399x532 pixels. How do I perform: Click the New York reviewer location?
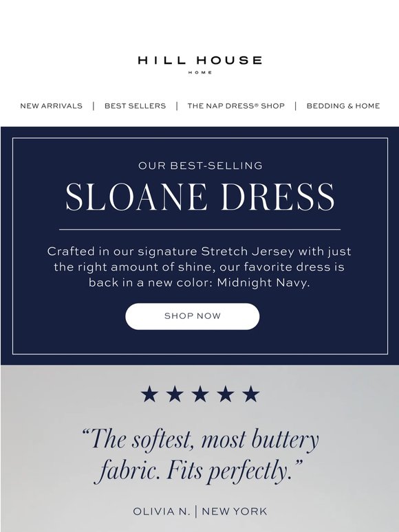pyautogui.click(x=235, y=511)
